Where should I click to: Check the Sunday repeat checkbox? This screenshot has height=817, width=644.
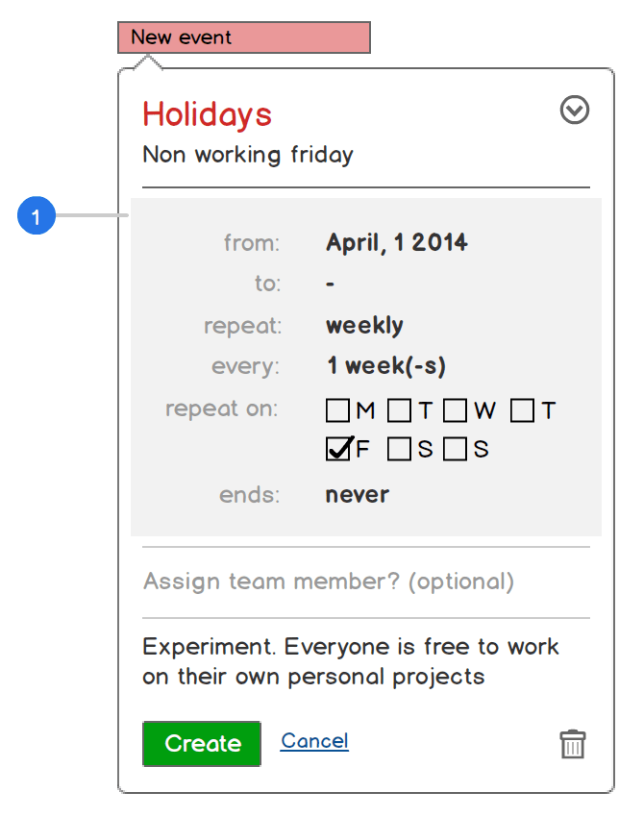click(x=454, y=448)
